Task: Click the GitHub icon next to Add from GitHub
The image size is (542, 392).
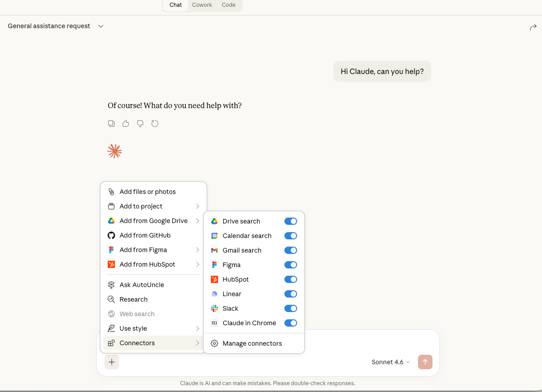Action: [x=111, y=235]
